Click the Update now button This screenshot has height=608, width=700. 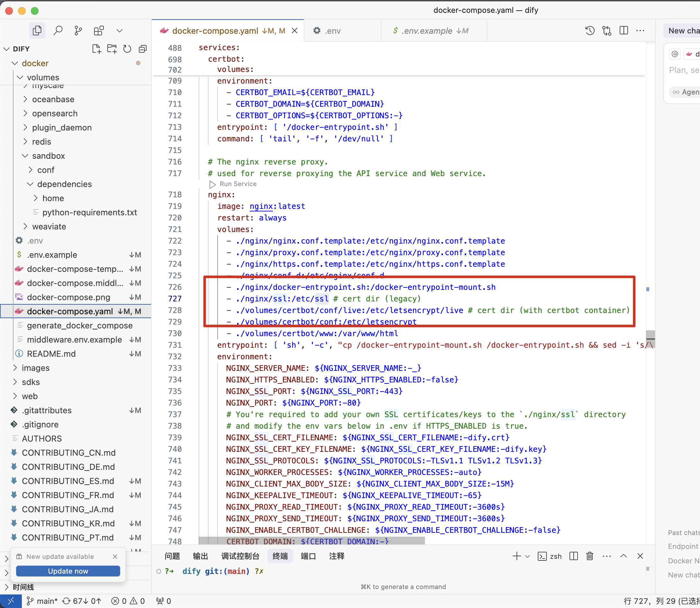tap(68, 571)
